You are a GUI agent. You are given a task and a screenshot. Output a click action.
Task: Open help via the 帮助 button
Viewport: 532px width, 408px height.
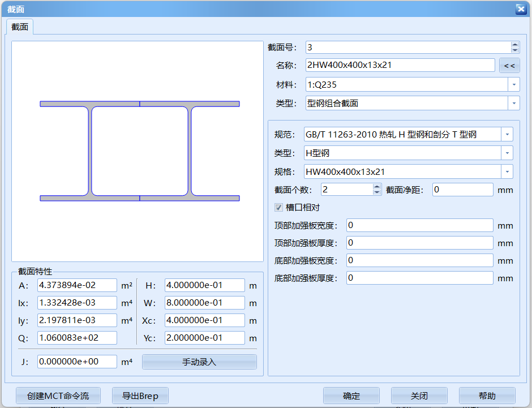click(487, 395)
